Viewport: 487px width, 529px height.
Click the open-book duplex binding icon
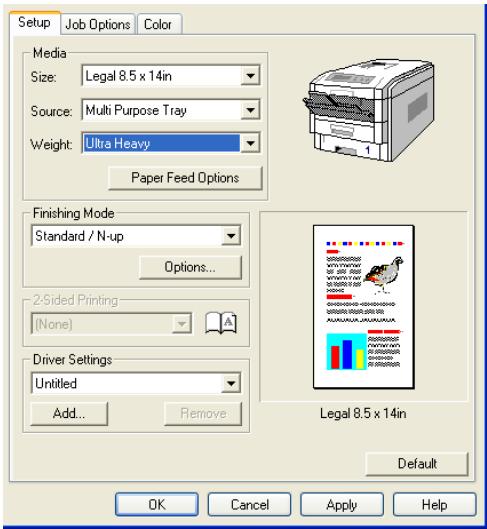[221, 323]
